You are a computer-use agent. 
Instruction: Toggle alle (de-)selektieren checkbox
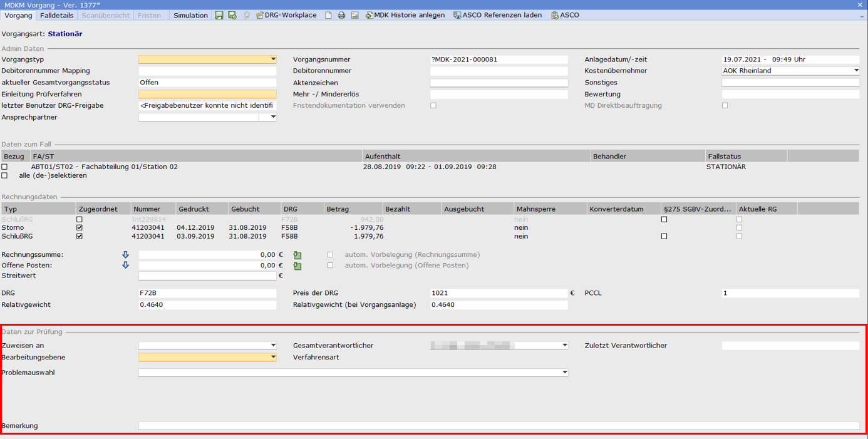click(4, 176)
